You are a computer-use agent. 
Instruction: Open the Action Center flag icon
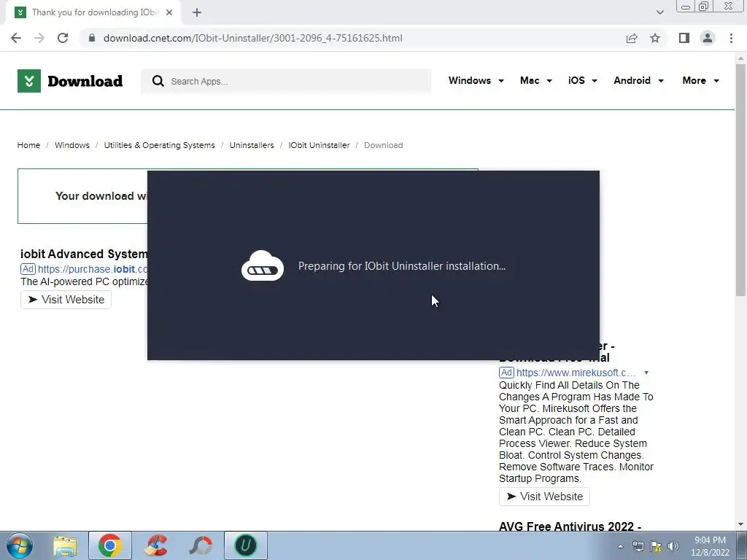click(x=656, y=546)
